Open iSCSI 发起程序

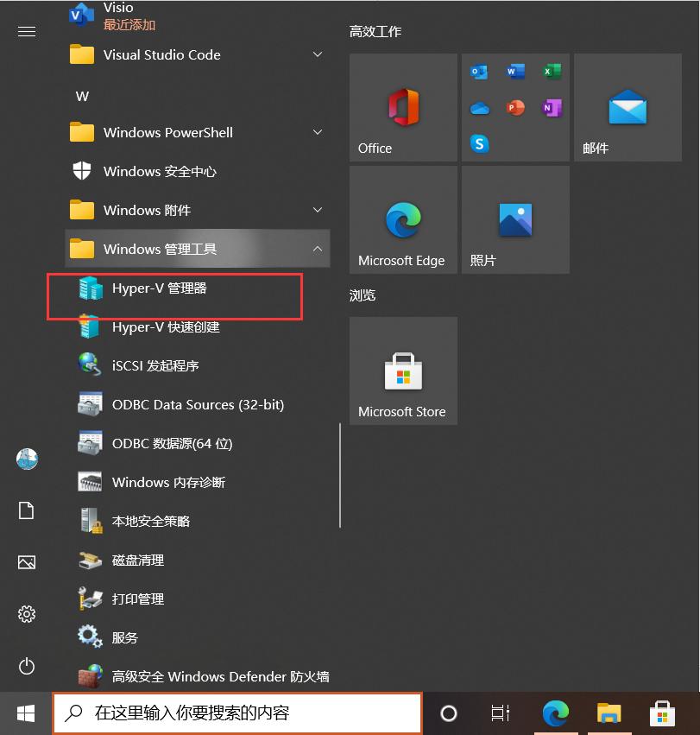pyautogui.click(x=155, y=365)
